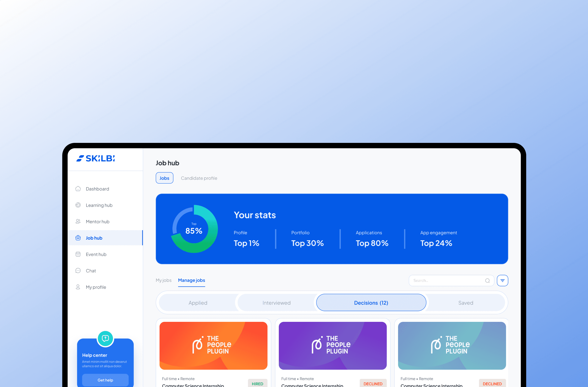Switch to the Candidate profile tab

tap(199, 178)
